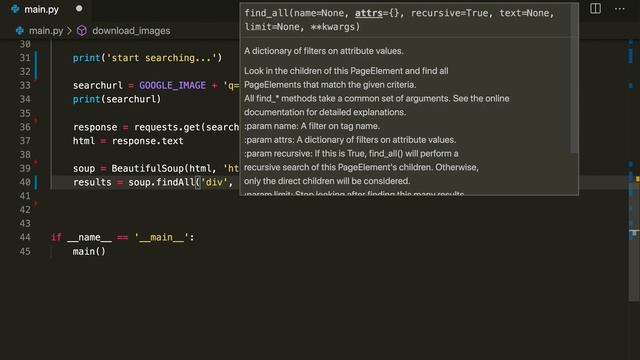Screen dimensions: 640x360
Task: Click the breakpoint marker near line 36
Action: pos(36,120)
